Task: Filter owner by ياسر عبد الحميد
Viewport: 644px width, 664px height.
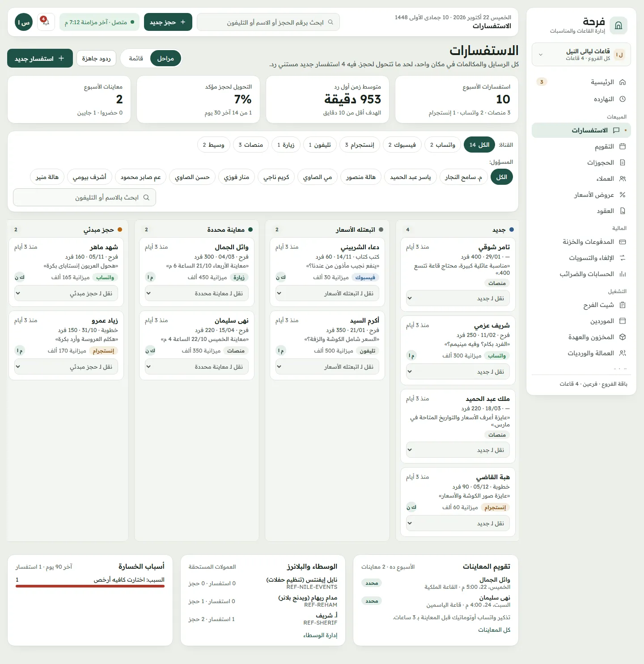Action: [411, 177]
